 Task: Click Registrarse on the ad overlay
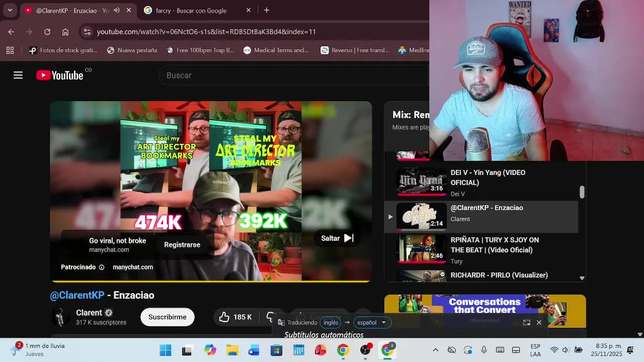pyautogui.click(x=182, y=245)
